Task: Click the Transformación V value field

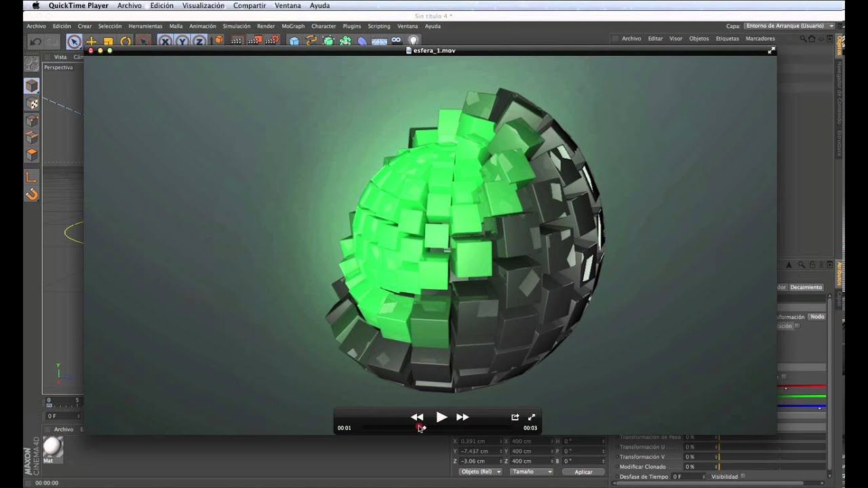Action: tap(701, 457)
